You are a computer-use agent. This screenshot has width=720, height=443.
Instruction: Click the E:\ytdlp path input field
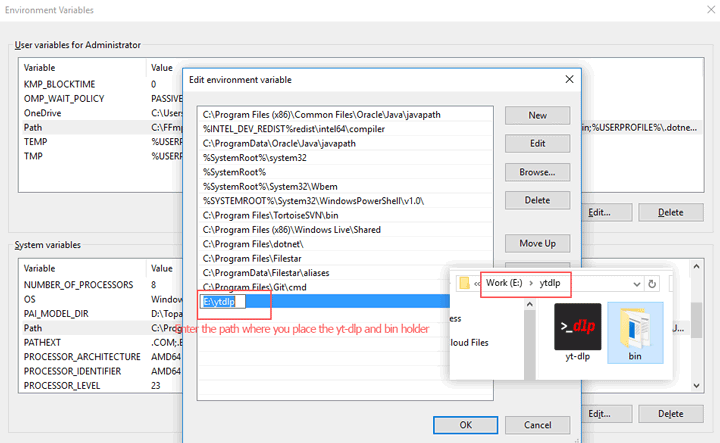(223, 302)
